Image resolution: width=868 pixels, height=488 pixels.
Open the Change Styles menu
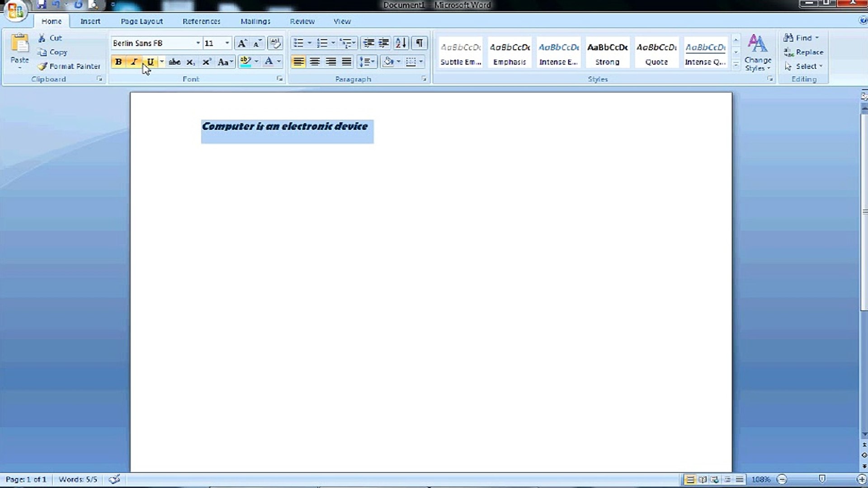tap(758, 53)
